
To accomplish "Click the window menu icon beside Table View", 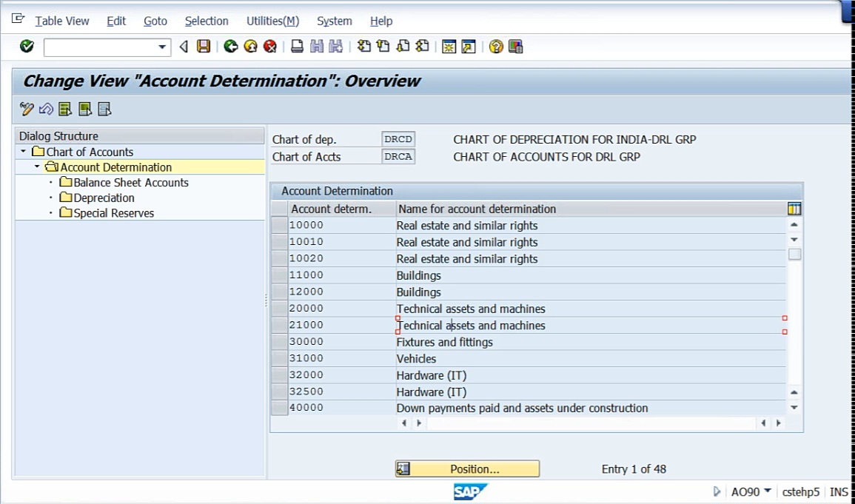I will tap(18, 19).
